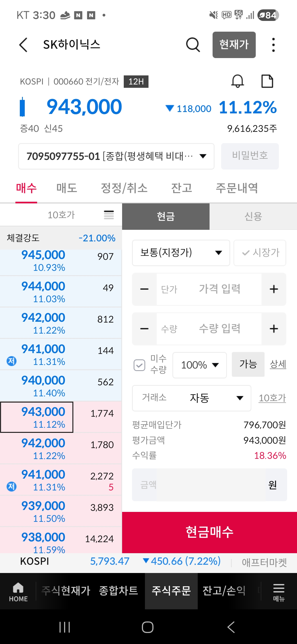Open the document memo icon

point(267,81)
